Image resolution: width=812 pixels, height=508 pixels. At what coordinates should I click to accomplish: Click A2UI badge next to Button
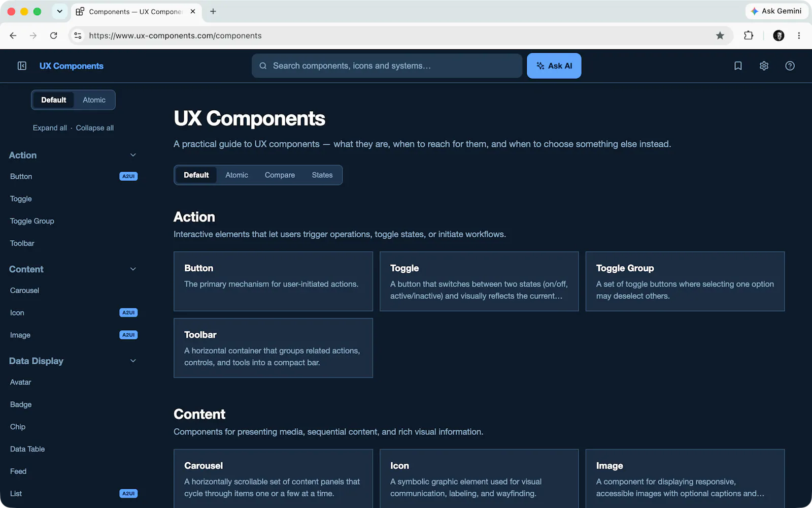[x=128, y=176]
